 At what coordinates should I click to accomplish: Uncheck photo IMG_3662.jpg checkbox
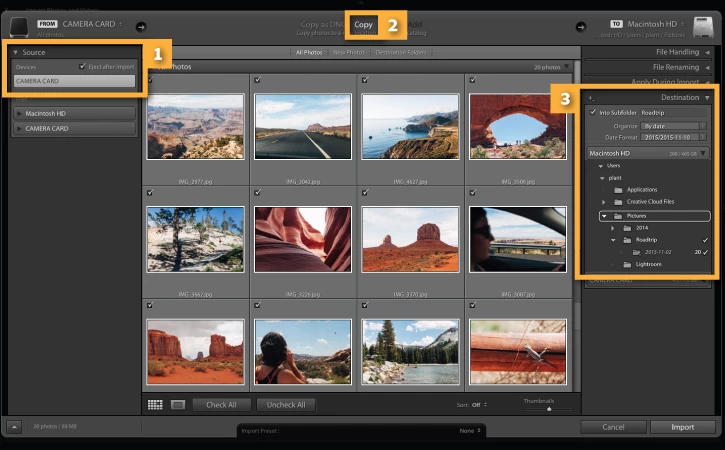[150, 192]
